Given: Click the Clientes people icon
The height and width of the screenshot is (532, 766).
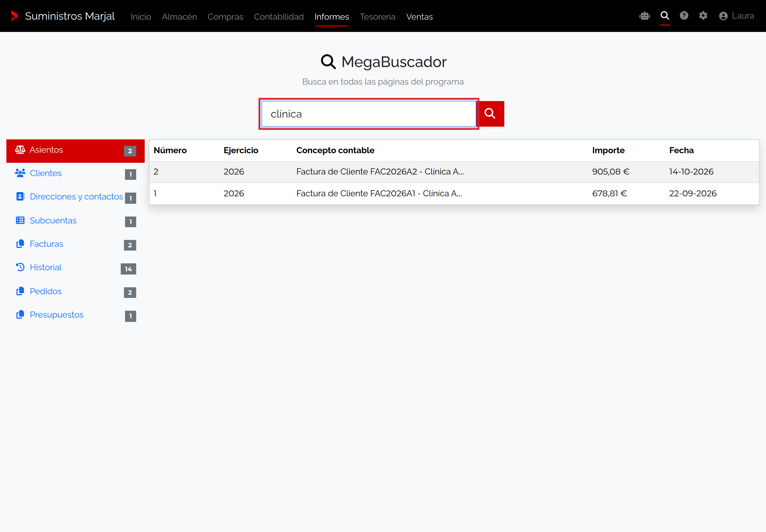Looking at the screenshot, I should click(20, 173).
